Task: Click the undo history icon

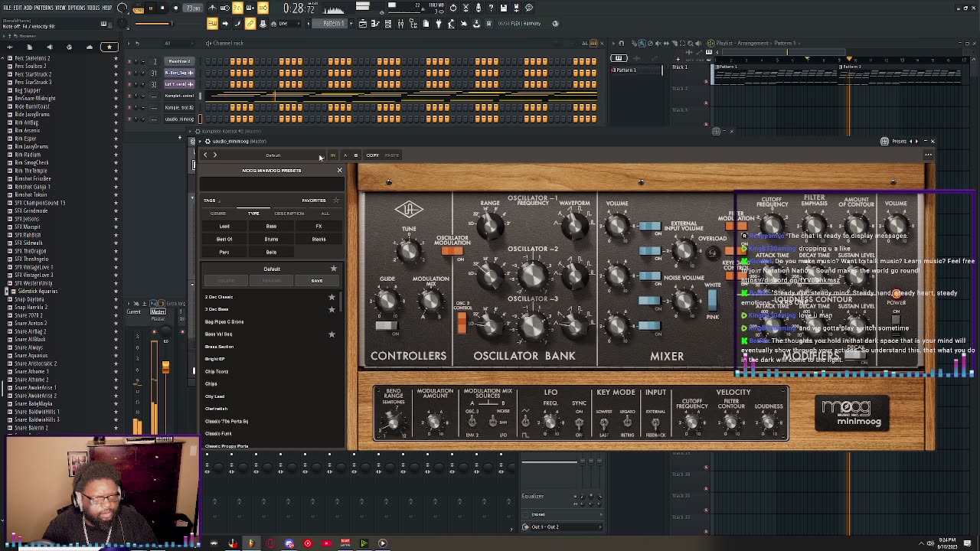Action: point(453,8)
